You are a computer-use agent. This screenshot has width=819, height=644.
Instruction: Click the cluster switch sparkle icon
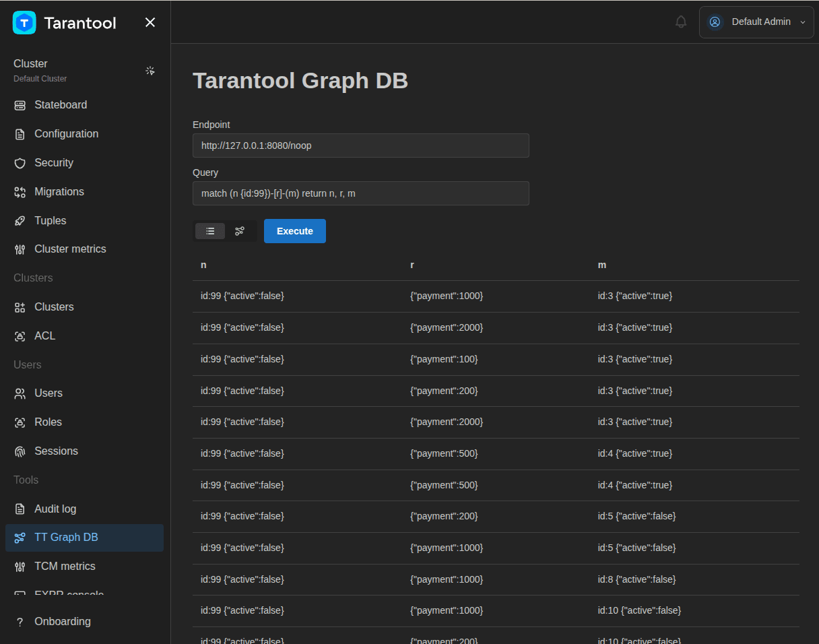[x=150, y=71]
